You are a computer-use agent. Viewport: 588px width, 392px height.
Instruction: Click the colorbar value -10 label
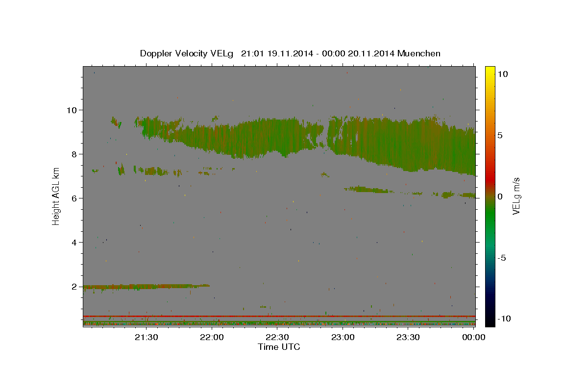click(x=504, y=319)
